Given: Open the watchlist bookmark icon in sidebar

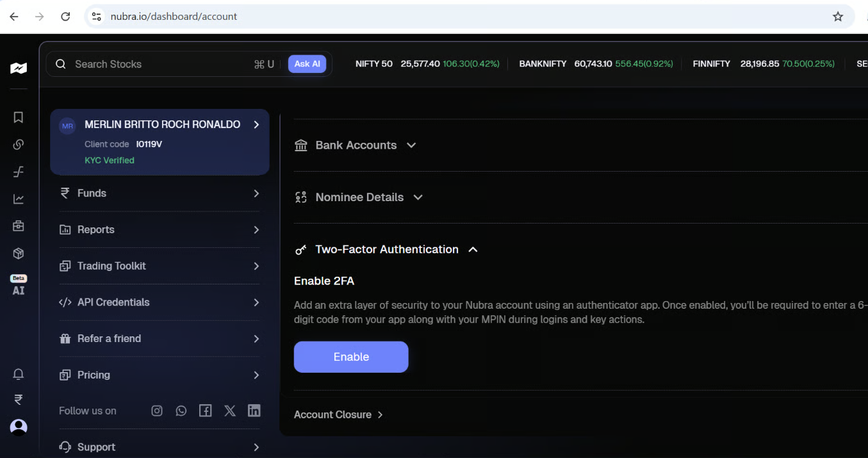Looking at the screenshot, I should coord(19,117).
